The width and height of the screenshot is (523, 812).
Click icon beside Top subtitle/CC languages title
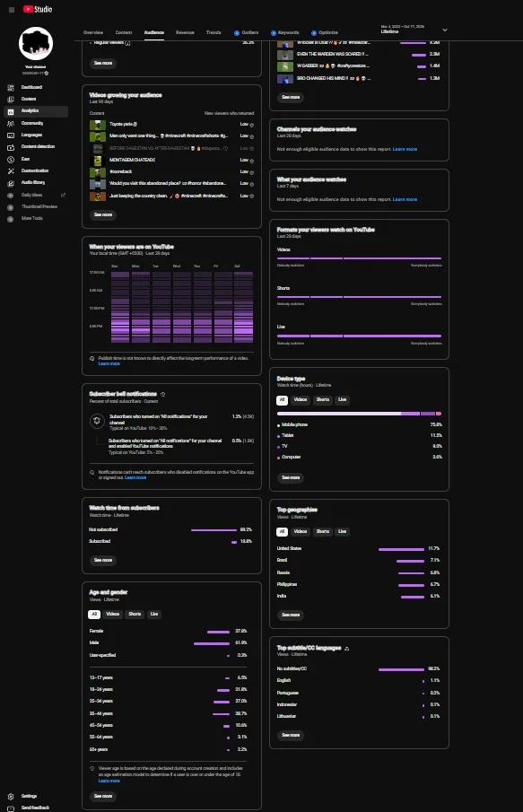coord(346,649)
